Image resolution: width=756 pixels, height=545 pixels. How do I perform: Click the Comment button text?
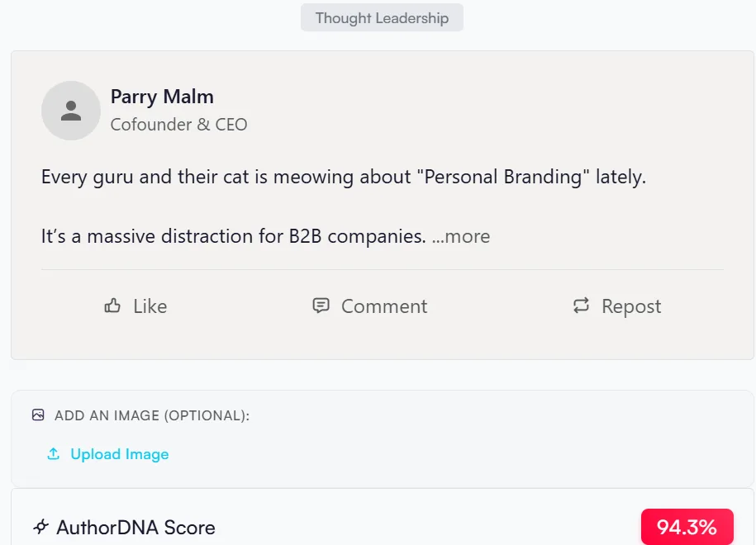tap(383, 306)
